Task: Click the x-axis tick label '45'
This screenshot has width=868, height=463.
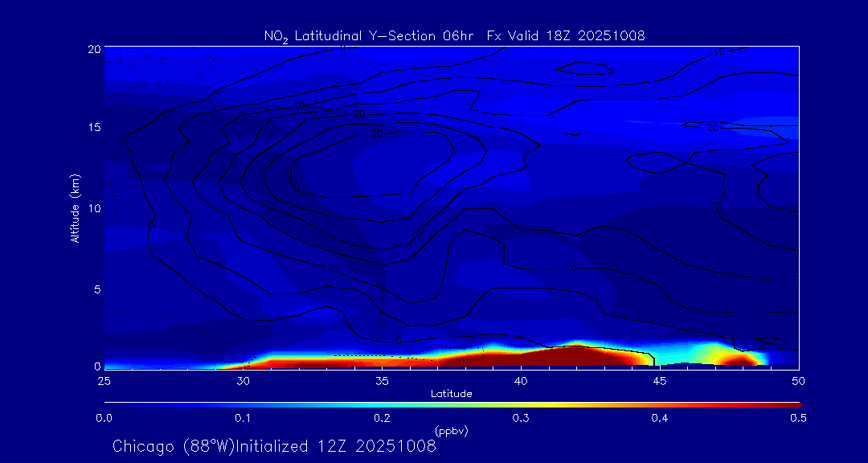Action: [x=660, y=380]
